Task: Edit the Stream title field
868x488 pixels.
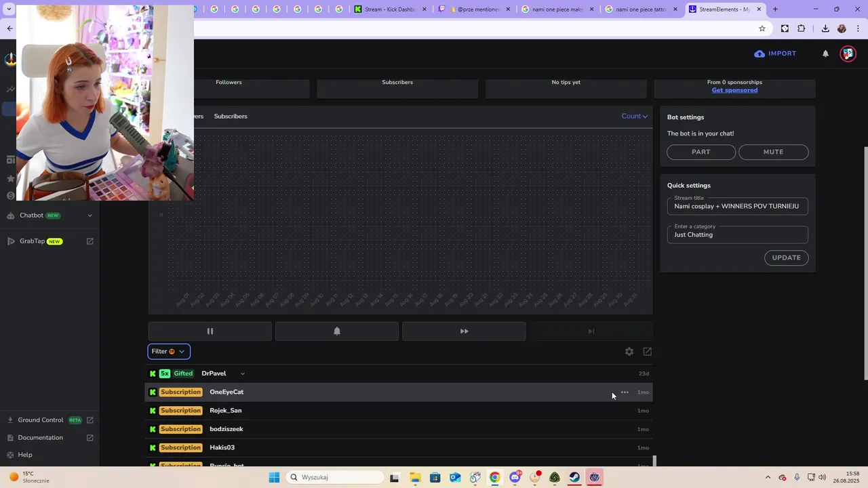Action: (x=738, y=206)
